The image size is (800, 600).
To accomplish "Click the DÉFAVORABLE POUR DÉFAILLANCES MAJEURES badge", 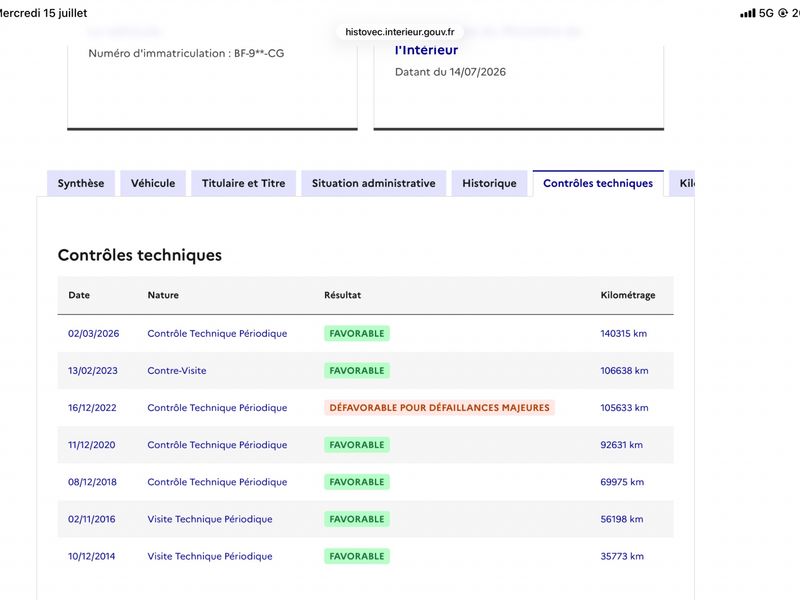I will point(439,408).
